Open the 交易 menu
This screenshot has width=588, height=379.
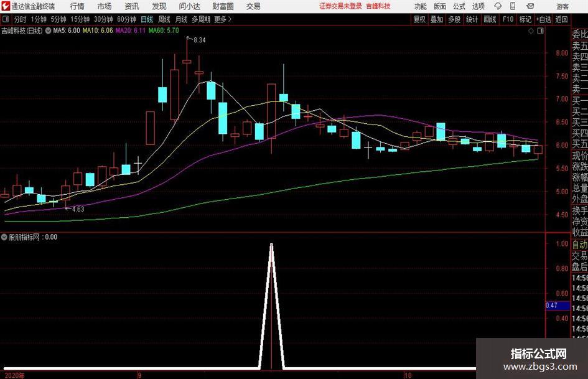[253, 6]
